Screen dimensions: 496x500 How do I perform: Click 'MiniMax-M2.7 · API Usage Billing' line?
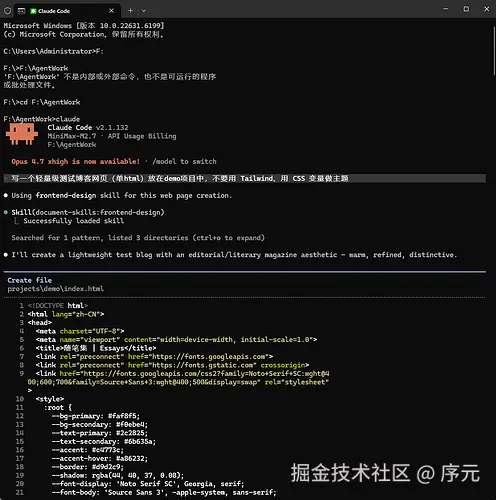coord(112,136)
